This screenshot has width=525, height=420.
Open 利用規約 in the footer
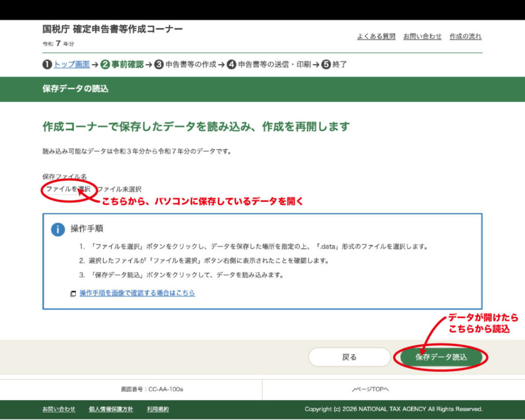point(157,409)
